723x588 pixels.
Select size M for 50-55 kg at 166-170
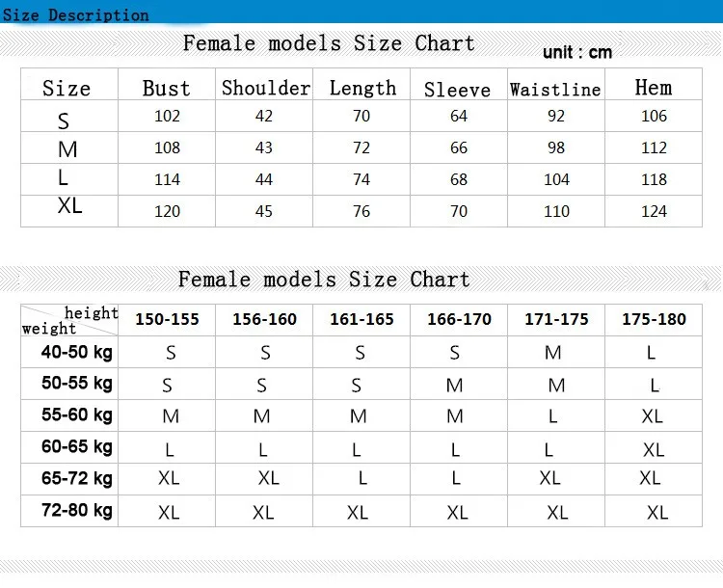[455, 385]
